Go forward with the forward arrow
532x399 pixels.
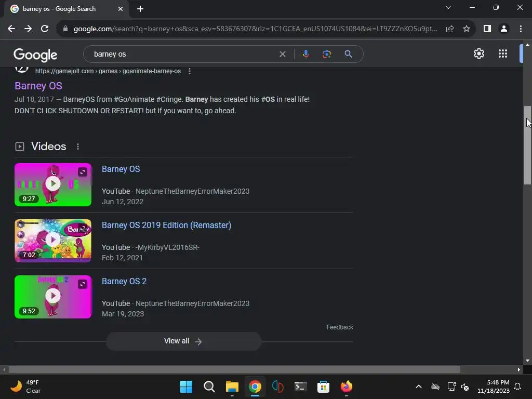coord(28,29)
